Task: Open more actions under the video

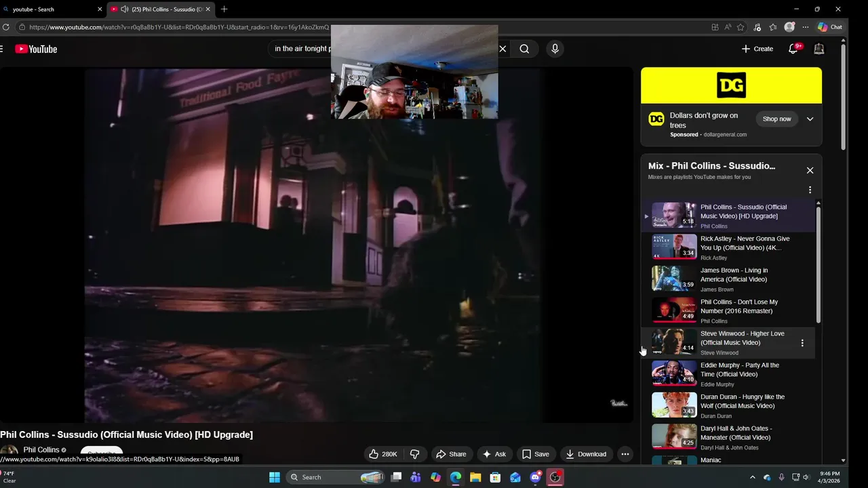Action: [625, 454]
